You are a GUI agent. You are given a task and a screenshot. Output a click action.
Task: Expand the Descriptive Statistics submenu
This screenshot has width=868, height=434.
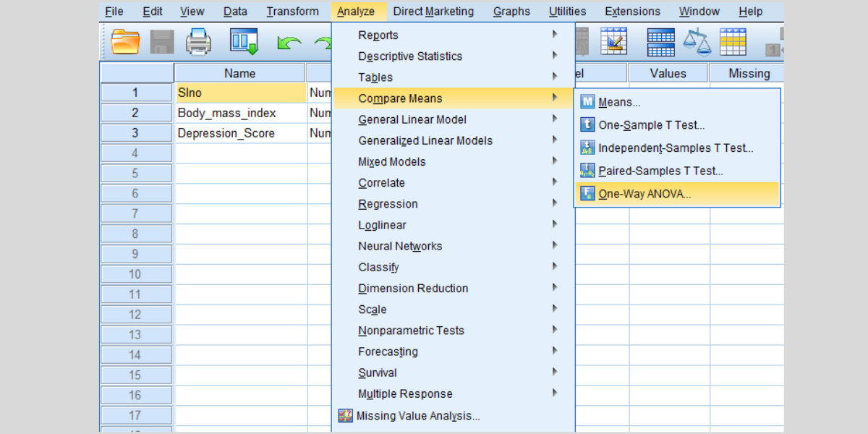(454, 56)
